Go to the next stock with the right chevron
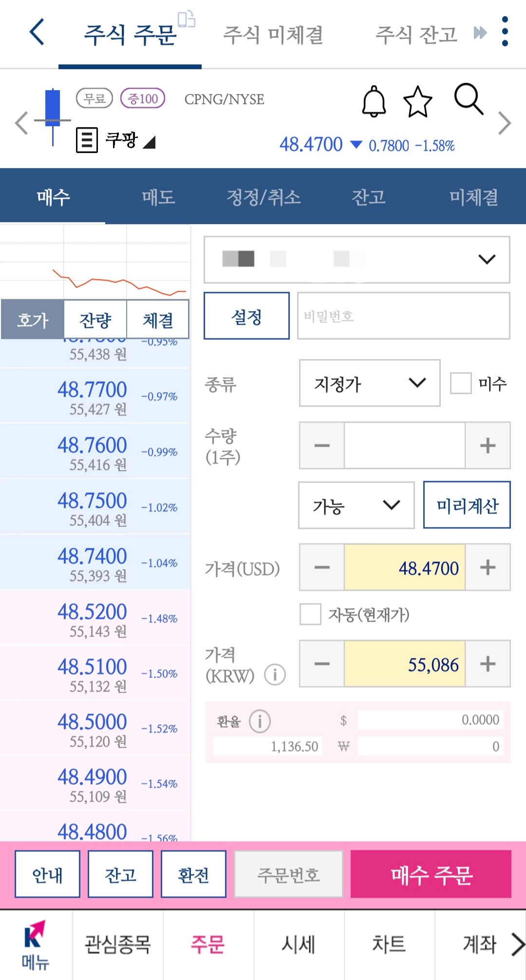 (505, 123)
